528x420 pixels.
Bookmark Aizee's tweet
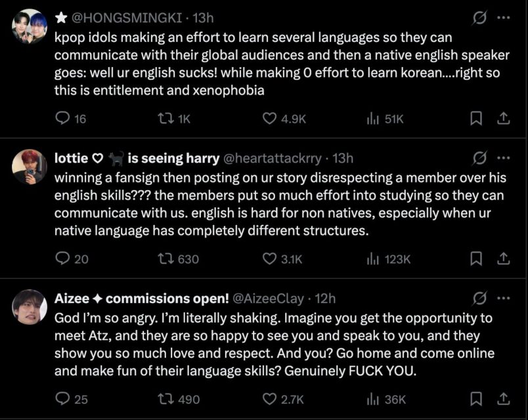coord(477,399)
